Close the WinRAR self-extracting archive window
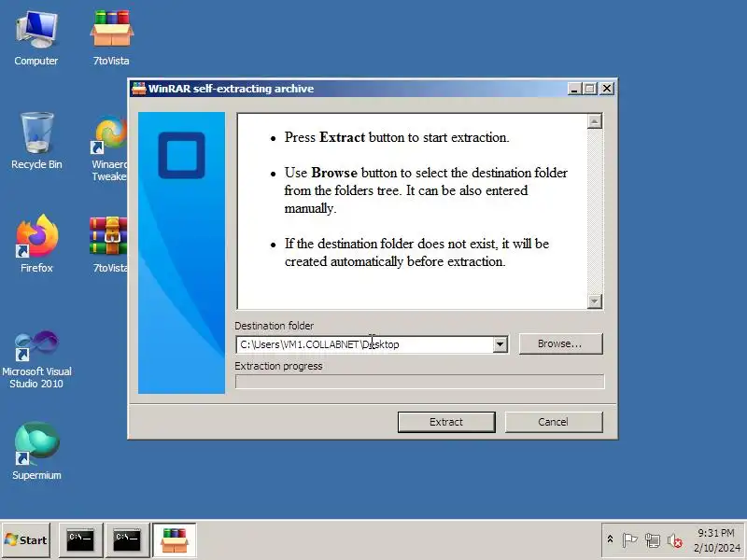 click(607, 89)
